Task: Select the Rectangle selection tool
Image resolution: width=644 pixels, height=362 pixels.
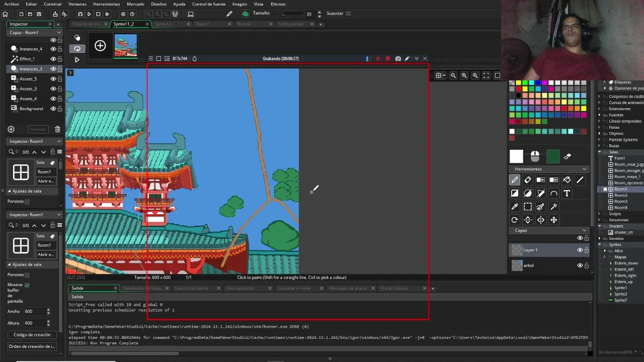Action: 528,207
